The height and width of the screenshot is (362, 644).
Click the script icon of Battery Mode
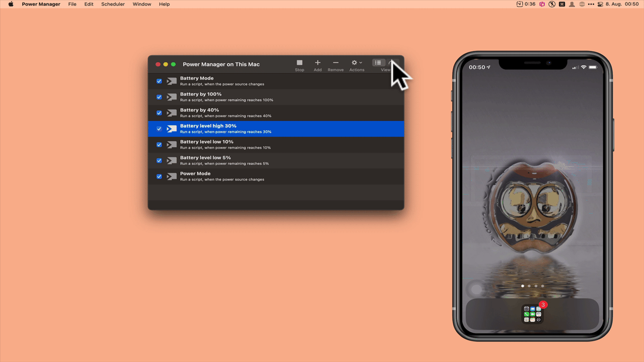coord(172,81)
